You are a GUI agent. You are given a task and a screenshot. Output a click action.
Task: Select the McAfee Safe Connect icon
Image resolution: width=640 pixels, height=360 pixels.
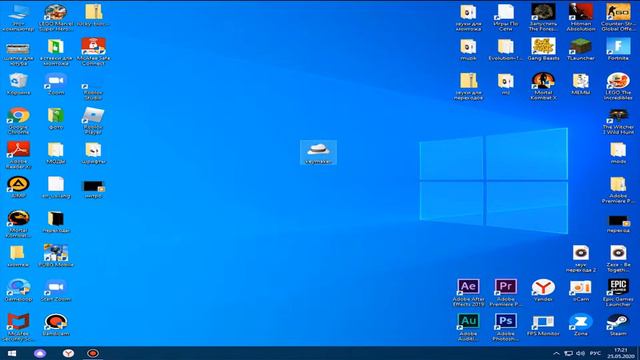[x=93, y=51]
